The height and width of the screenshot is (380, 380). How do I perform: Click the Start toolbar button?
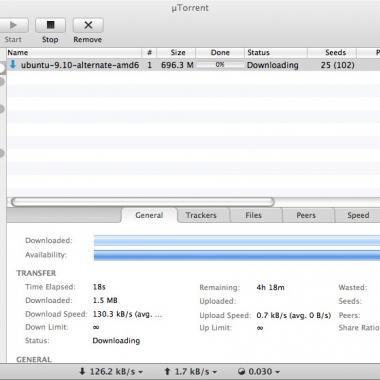tap(13, 25)
